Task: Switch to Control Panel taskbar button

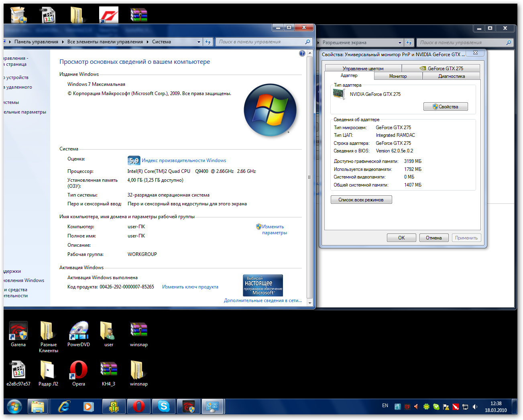Action: point(213,407)
